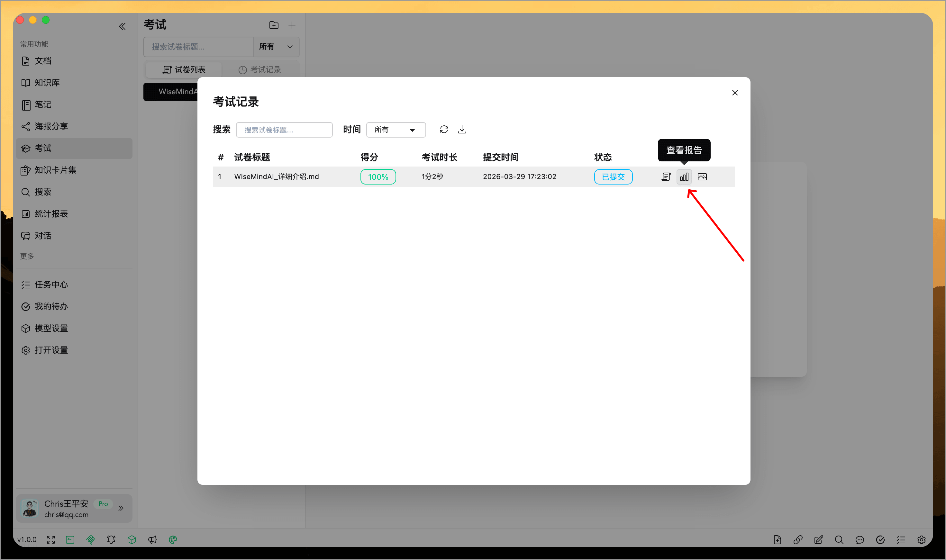Download exam records via export icon
Image resolution: width=946 pixels, height=560 pixels.
pyautogui.click(x=462, y=130)
